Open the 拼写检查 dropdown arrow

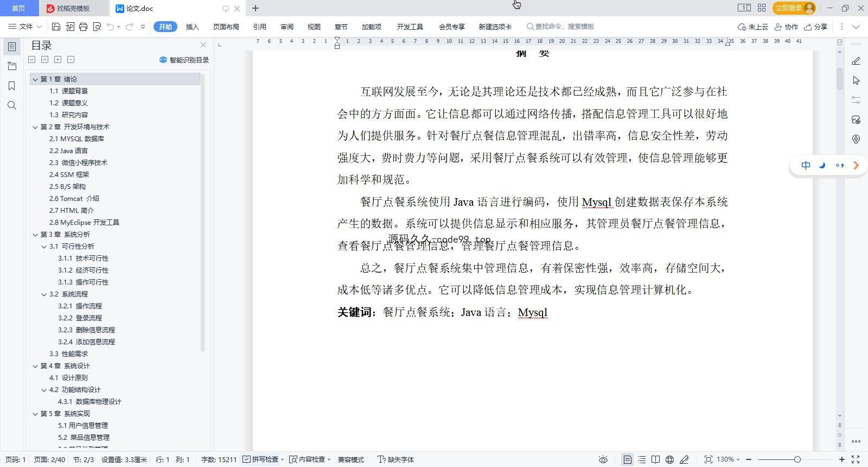click(x=282, y=460)
